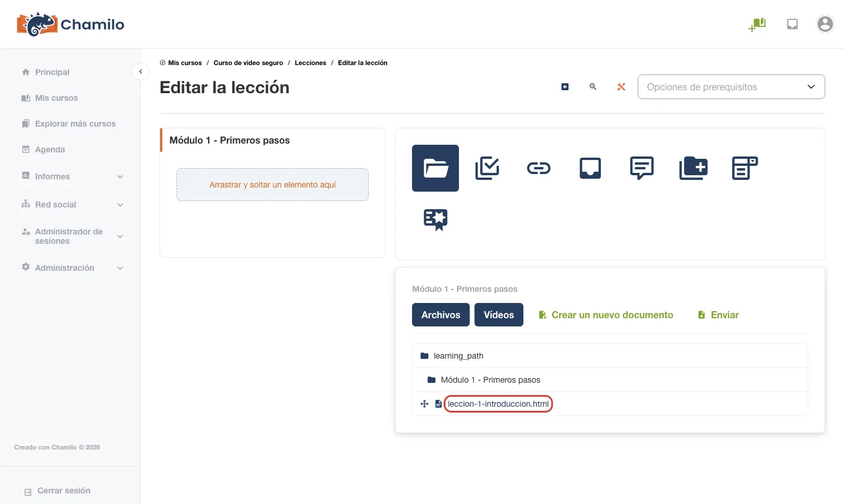Screen dimensions: 844x504
Task: Click the move handle of leccion-1-introduccion.html
Action: [424, 404]
